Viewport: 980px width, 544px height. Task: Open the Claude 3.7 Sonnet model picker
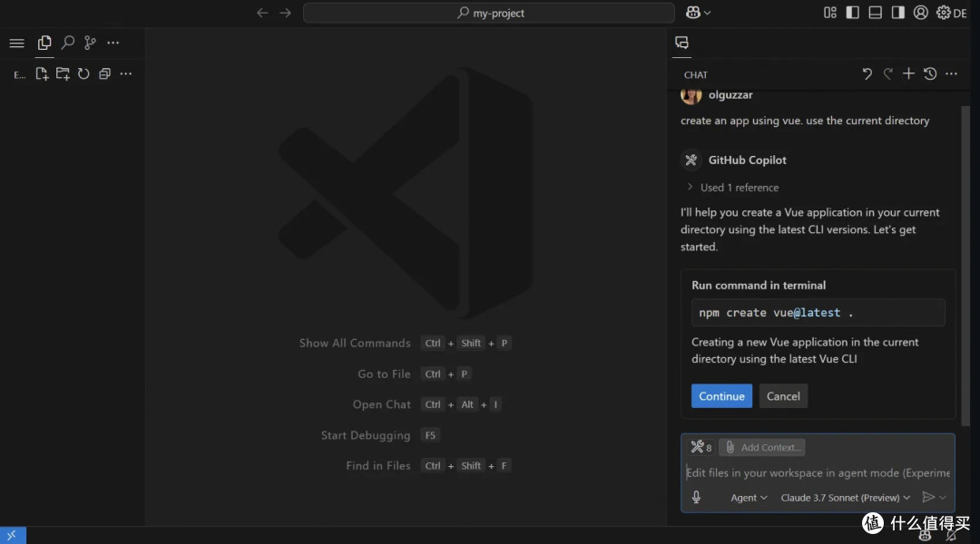point(845,498)
